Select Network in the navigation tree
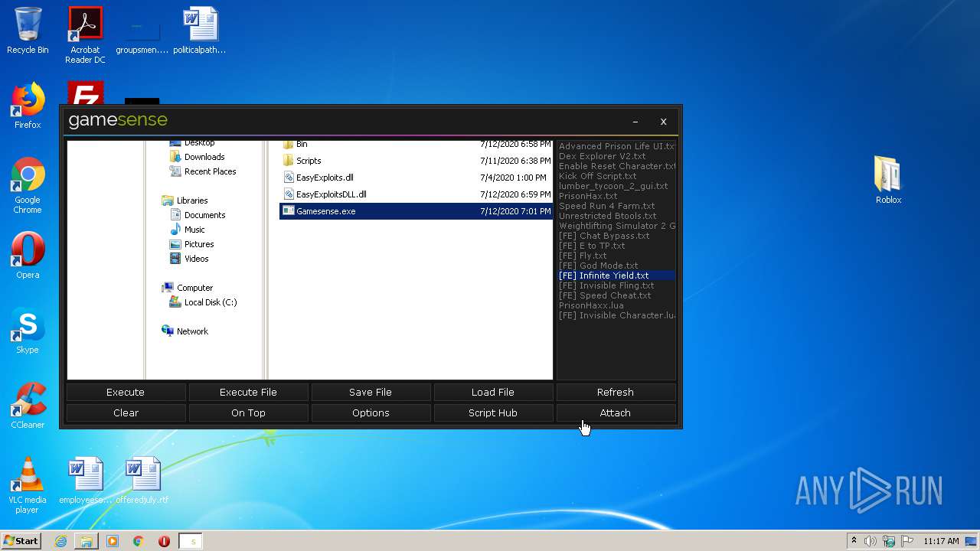 [185, 331]
